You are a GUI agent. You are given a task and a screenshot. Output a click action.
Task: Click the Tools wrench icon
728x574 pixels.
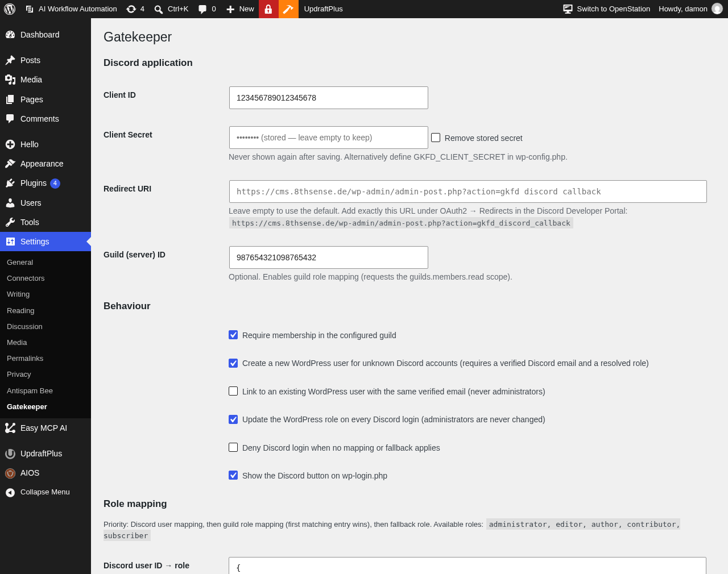[x=10, y=222]
